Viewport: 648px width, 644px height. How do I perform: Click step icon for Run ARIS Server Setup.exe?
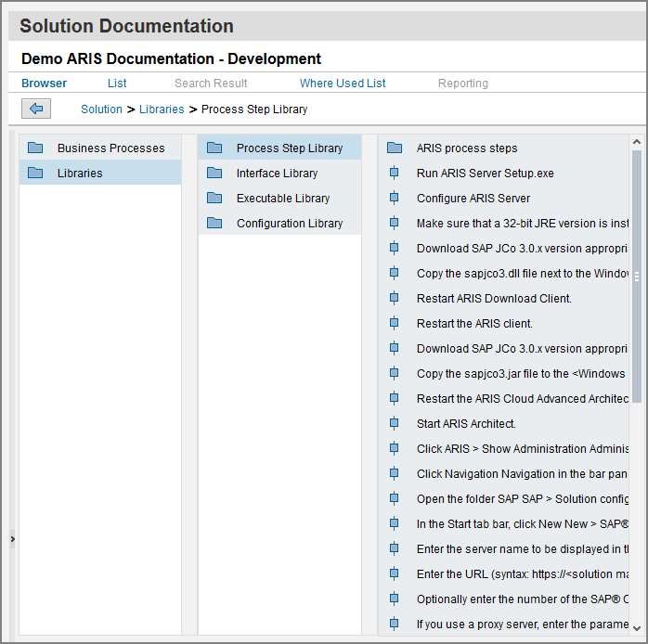pos(395,173)
